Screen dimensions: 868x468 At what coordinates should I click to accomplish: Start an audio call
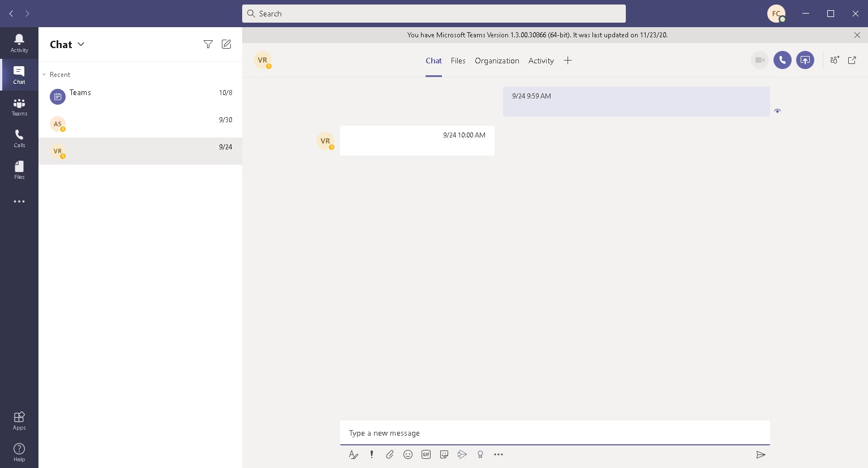pos(783,60)
